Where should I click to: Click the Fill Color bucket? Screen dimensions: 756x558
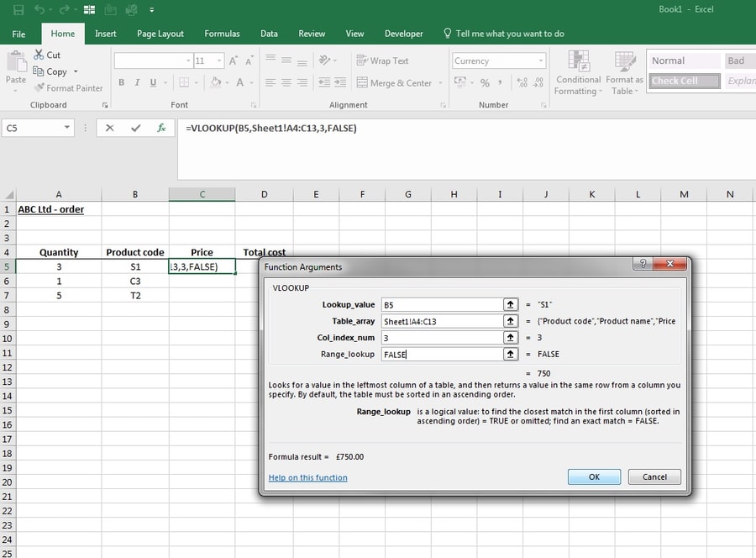216,82
